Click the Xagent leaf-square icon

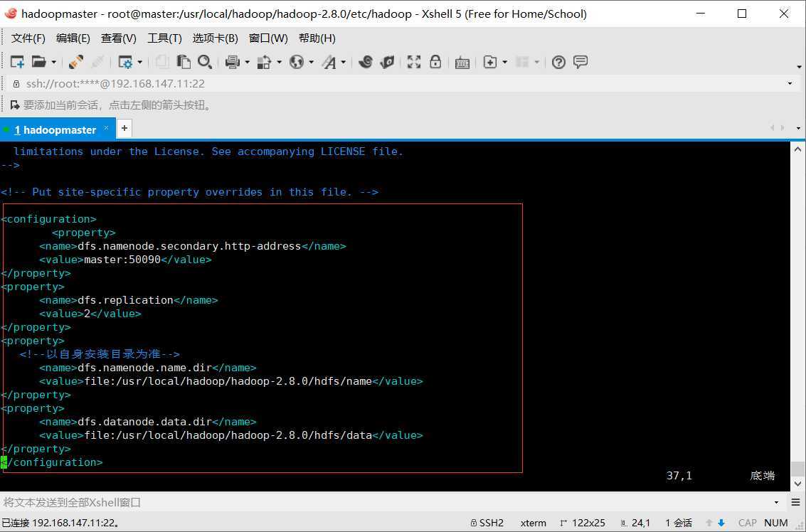[387, 62]
